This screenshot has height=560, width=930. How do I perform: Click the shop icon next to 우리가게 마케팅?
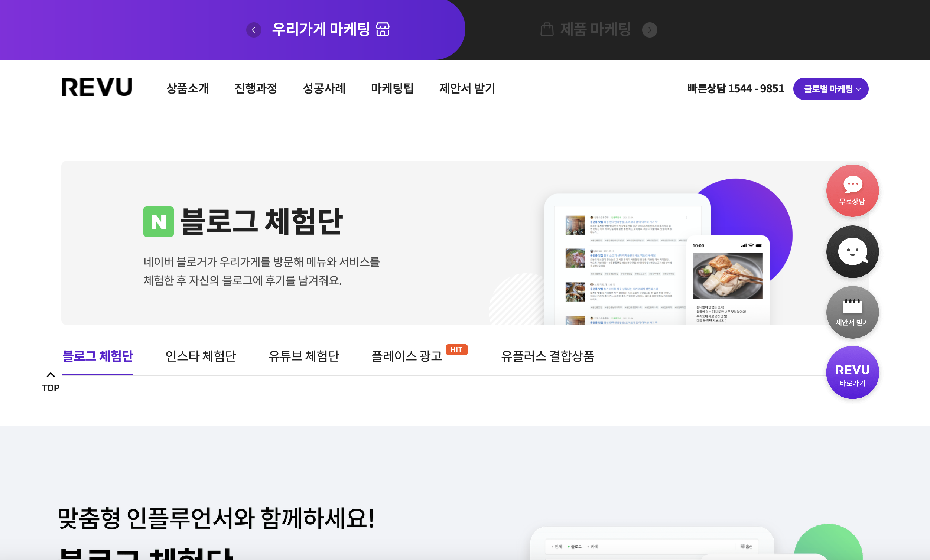coord(383,29)
